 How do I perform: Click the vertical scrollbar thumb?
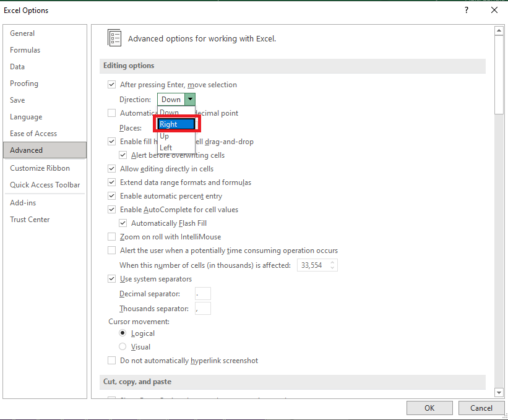[x=499, y=74]
